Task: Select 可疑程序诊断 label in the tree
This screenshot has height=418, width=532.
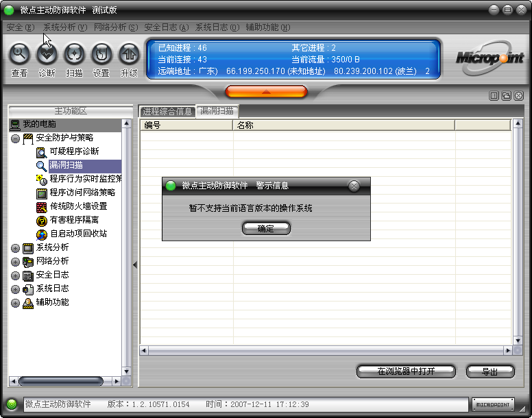Action: (x=74, y=151)
